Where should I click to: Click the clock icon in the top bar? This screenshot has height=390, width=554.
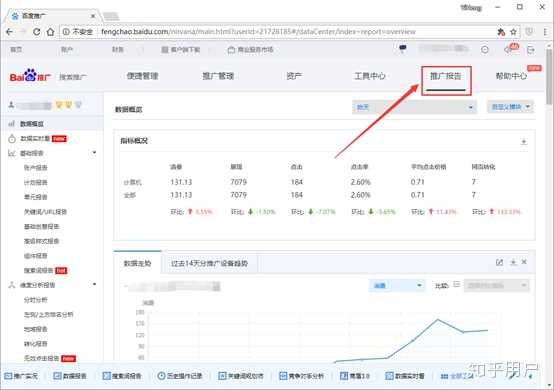(485, 50)
